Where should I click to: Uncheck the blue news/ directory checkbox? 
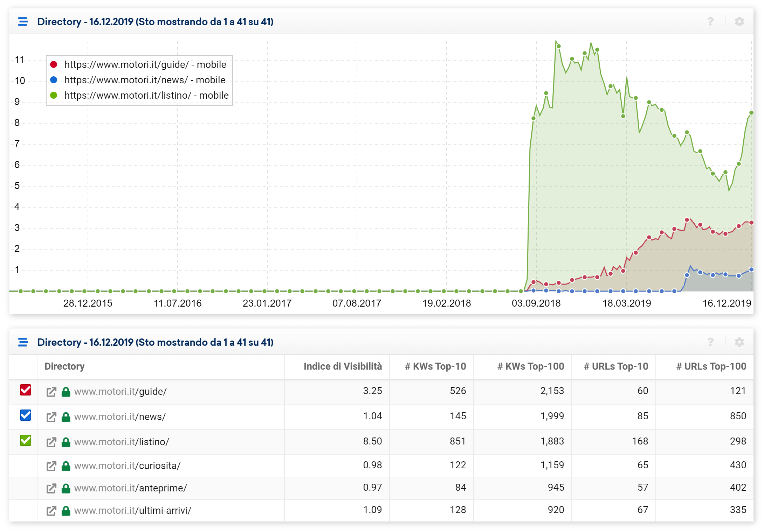(x=26, y=415)
